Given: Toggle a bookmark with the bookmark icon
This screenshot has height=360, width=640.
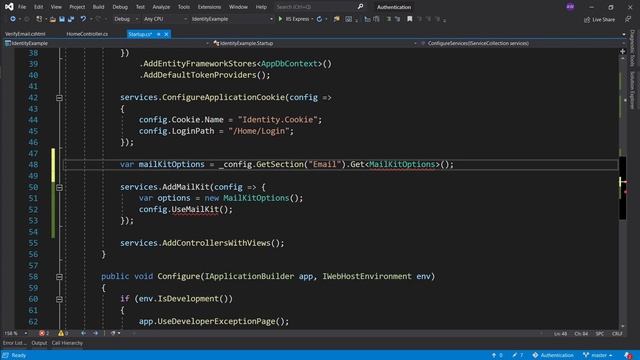Looking at the screenshot, I should tap(409, 19).
